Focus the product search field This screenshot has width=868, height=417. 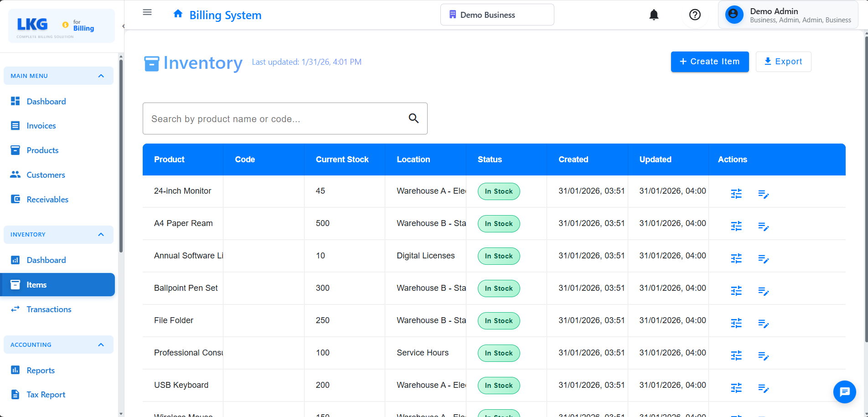(x=274, y=119)
